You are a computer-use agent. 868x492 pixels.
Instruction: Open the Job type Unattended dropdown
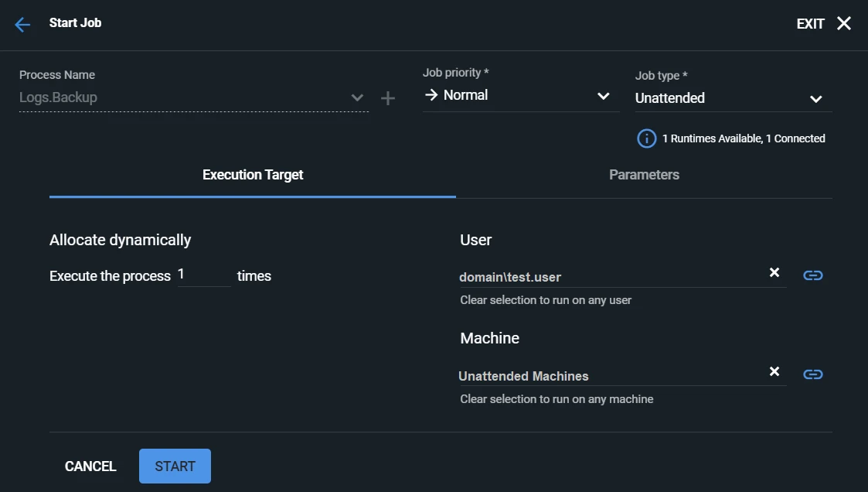pos(734,98)
